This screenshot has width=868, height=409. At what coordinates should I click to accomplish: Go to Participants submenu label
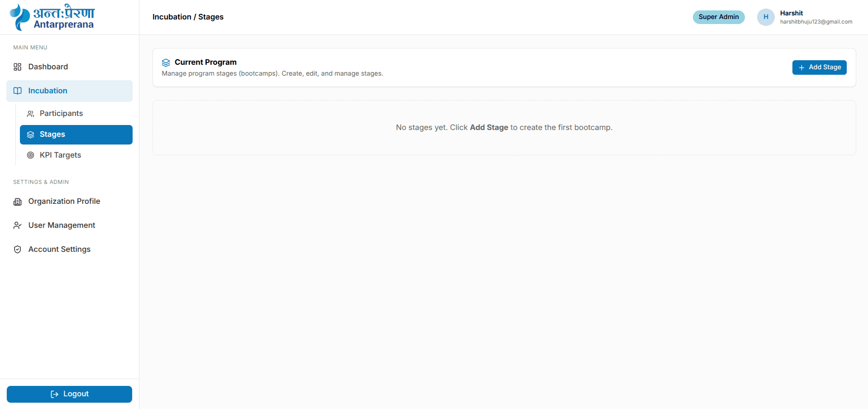pos(61,114)
